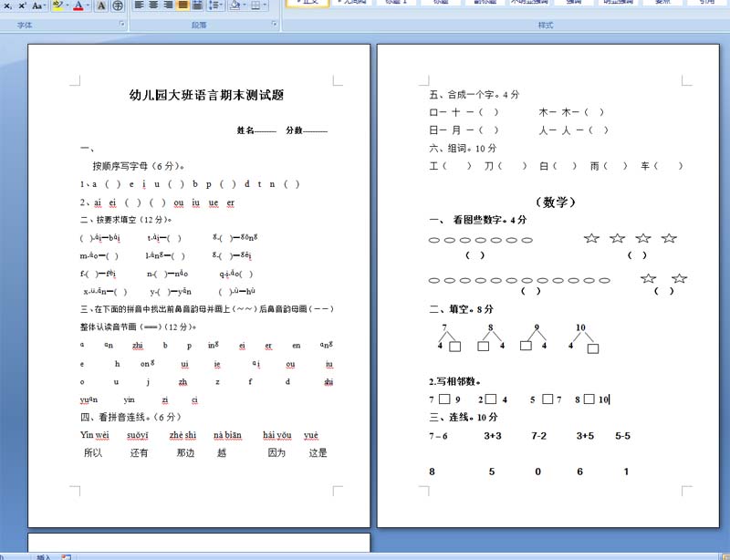The height and width of the screenshot is (560, 730).
Task: Click heading 2.写相邻数
Action: [454, 381]
